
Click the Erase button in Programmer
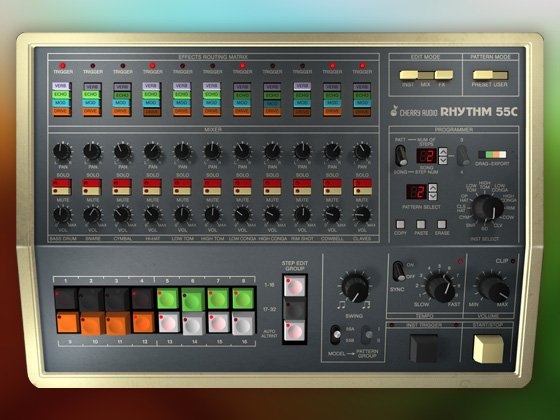(x=442, y=224)
